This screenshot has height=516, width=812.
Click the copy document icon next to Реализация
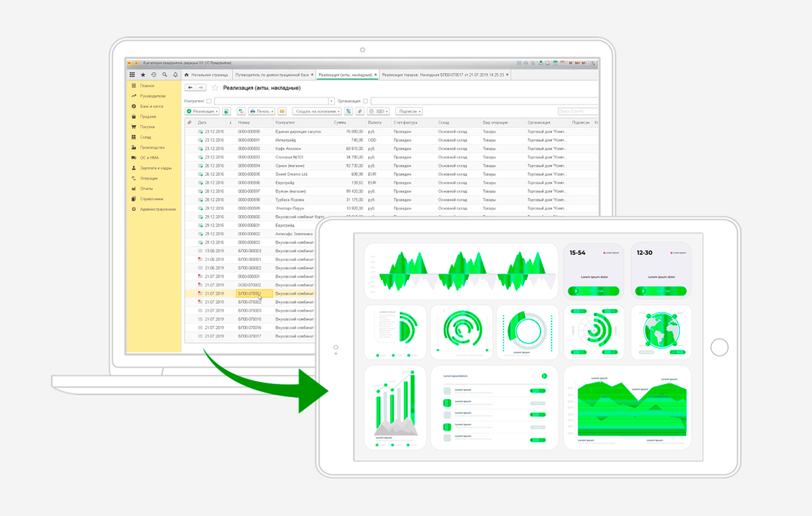[x=226, y=111]
